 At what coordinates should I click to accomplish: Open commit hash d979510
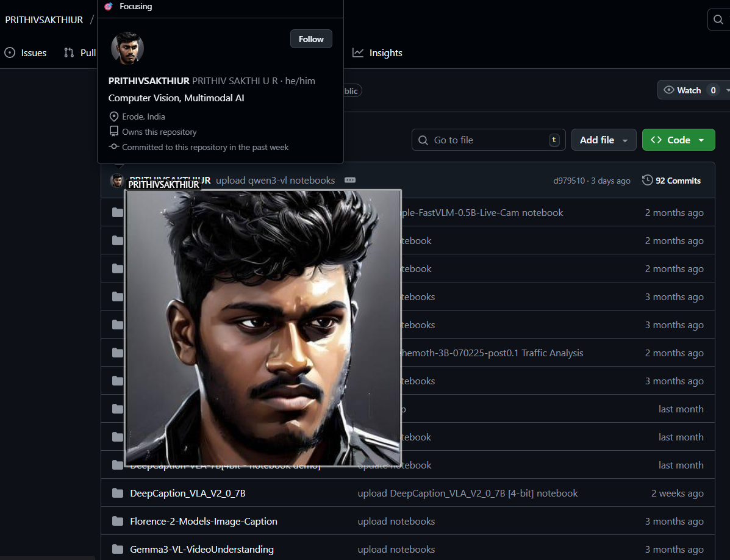point(568,181)
